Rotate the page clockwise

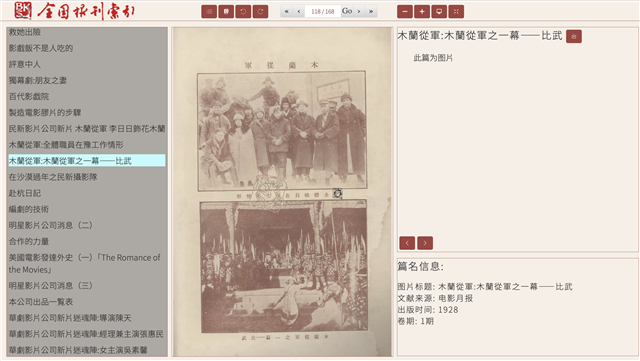tap(260, 11)
